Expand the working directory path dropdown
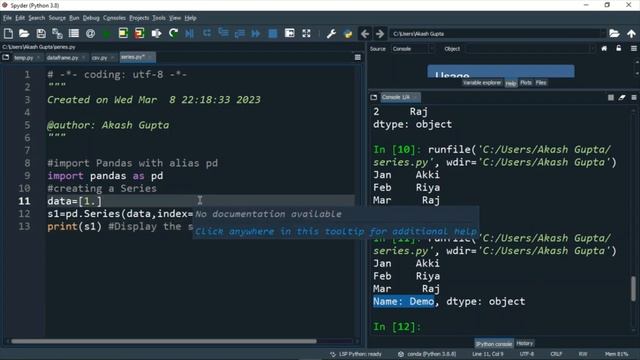Screen dimensions: 640x360 tap(602, 33)
